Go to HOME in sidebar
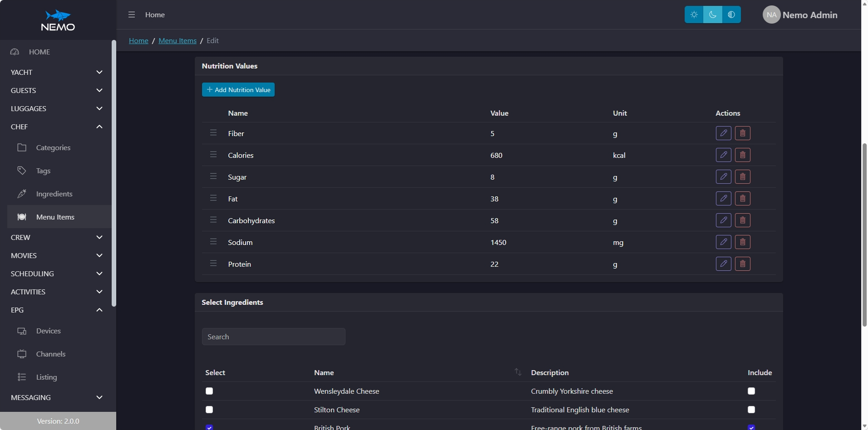 pos(57,52)
